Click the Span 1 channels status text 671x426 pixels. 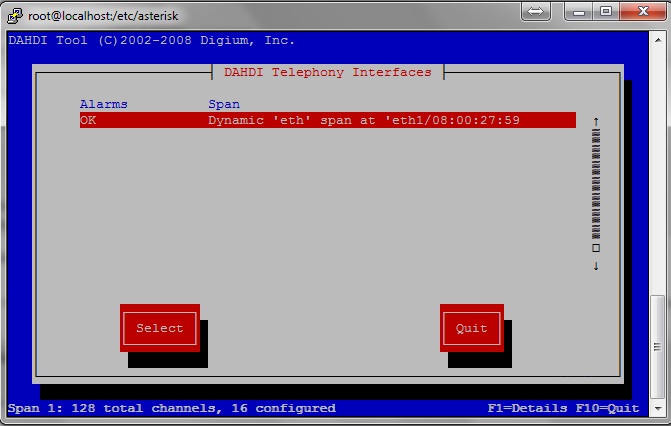(172, 408)
